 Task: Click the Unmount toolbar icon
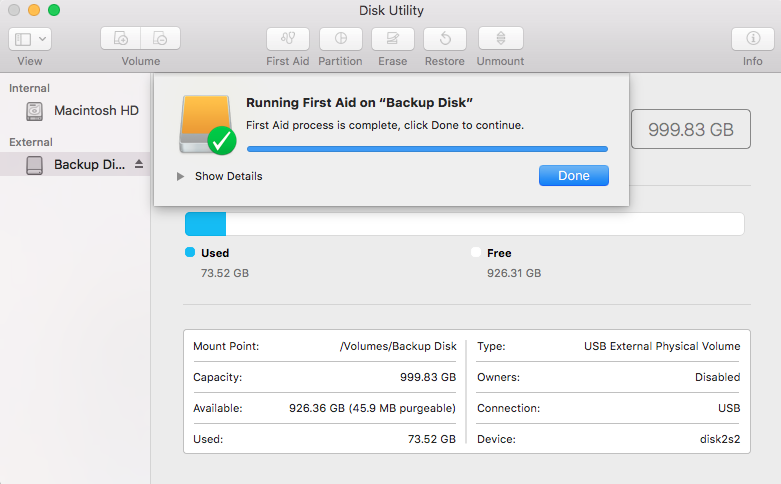click(x=501, y=38)
